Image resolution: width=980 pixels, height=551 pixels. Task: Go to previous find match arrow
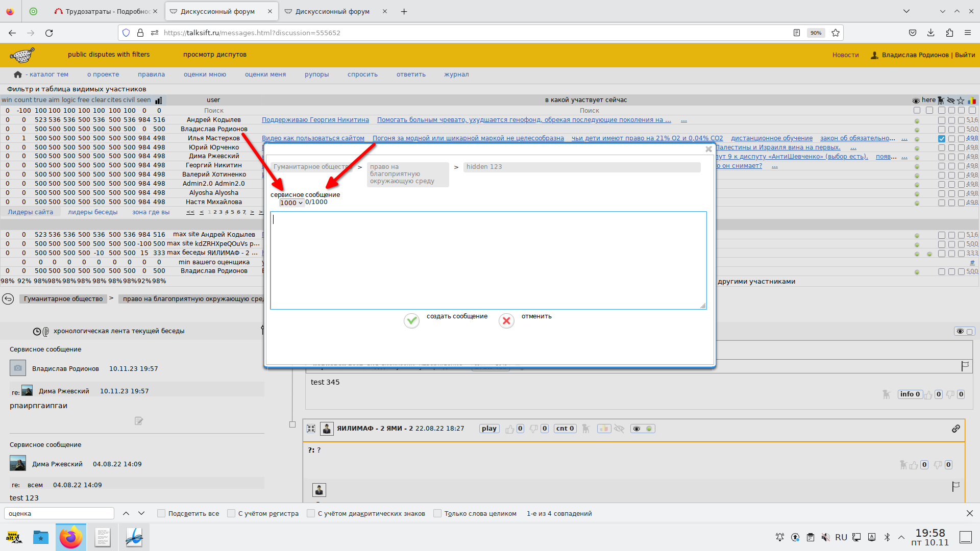(x=126, y=514)
